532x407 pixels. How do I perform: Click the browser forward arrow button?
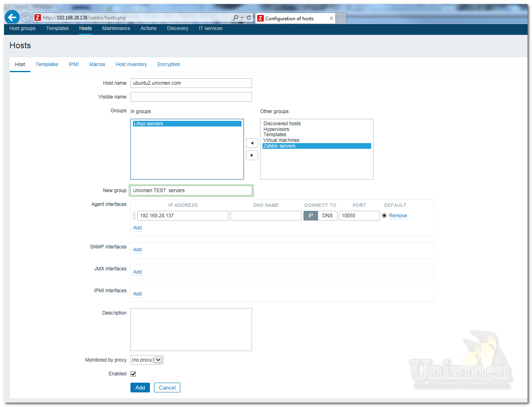click(x=26, y=17)
